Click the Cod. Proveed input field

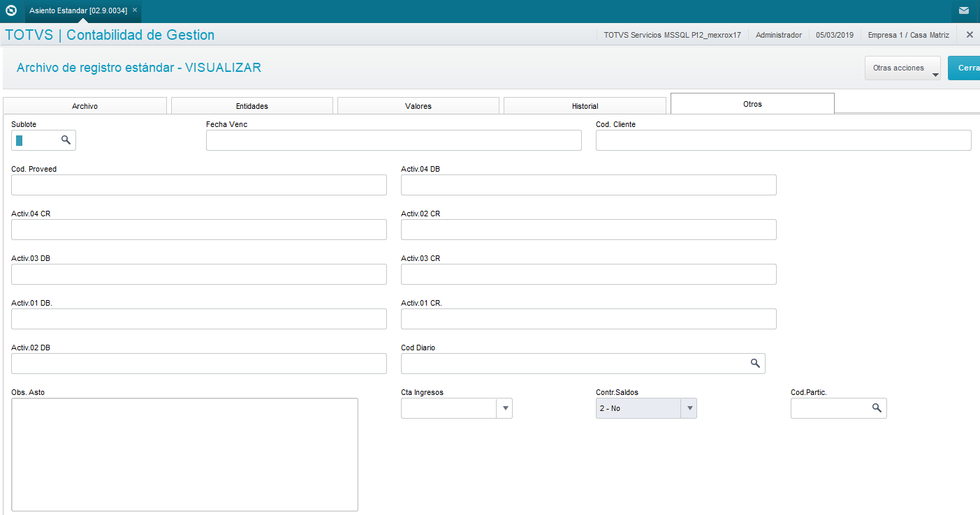click(x=199, y=185)
